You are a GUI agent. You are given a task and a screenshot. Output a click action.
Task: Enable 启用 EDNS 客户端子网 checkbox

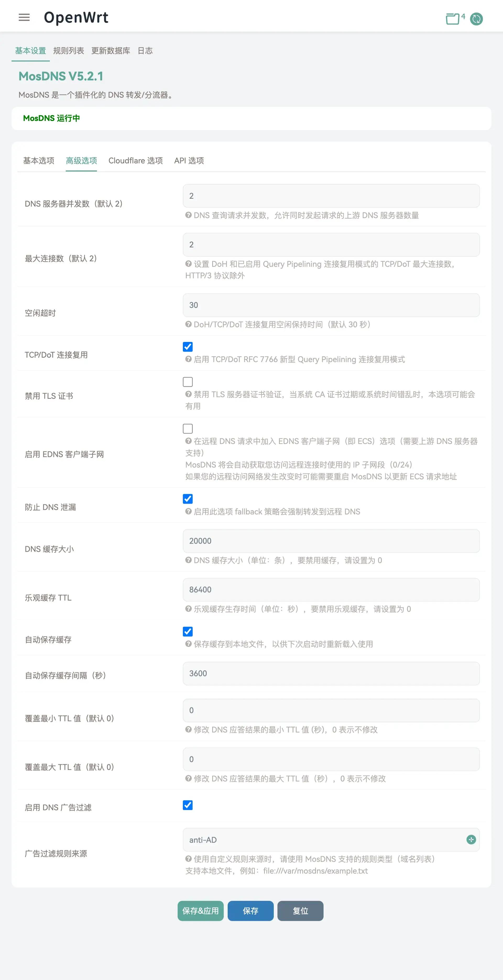[188, 428]
